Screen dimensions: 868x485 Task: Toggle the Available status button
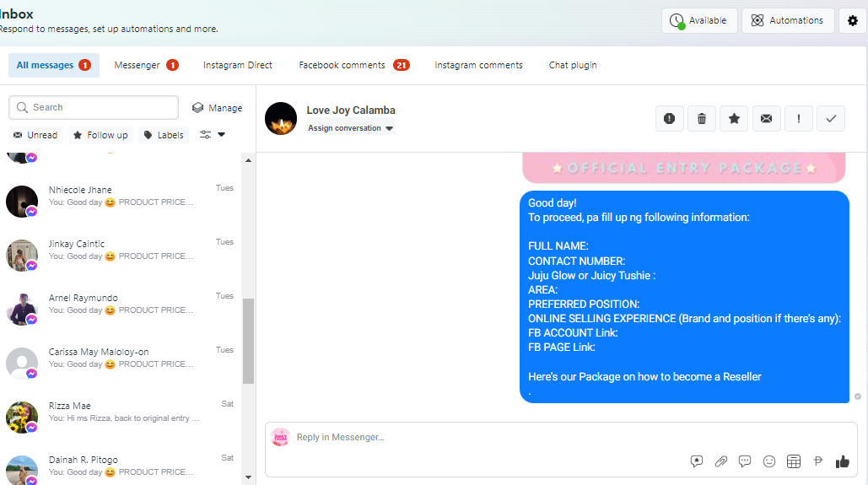click(x=699, y=20)
